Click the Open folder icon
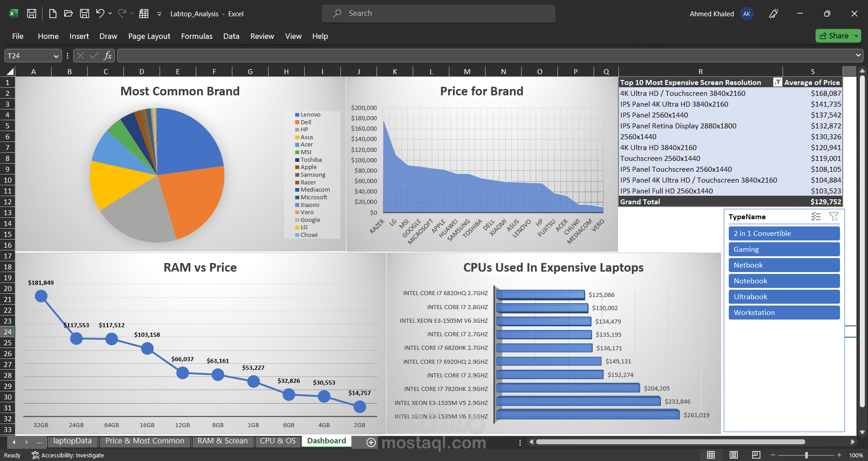 pos(69,14)
